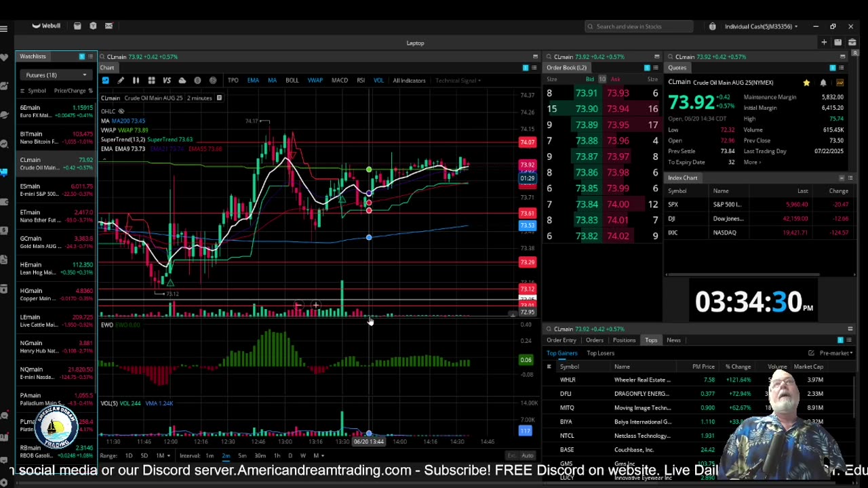
Task: Switch to the Orders tab
Action: click(595, 340)
